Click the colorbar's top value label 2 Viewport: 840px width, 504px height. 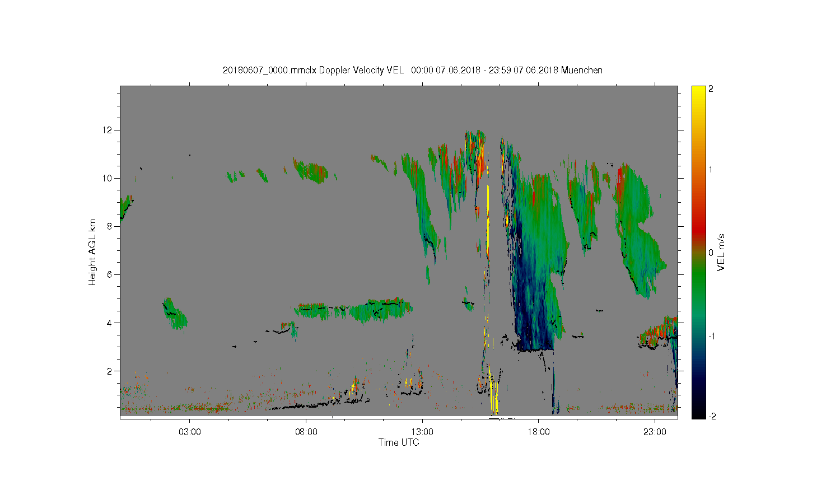click(711, 89)
